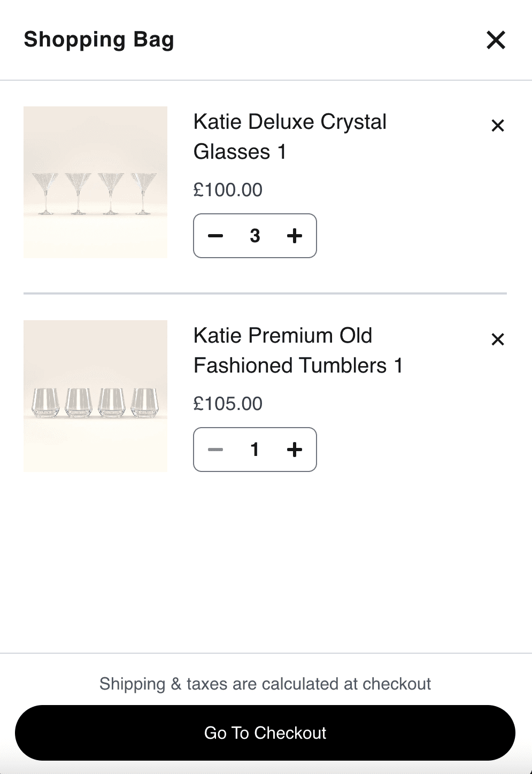
Task: Remove Katie Deluxe Crystal Glasses from bag
Action: coord(497,126)
